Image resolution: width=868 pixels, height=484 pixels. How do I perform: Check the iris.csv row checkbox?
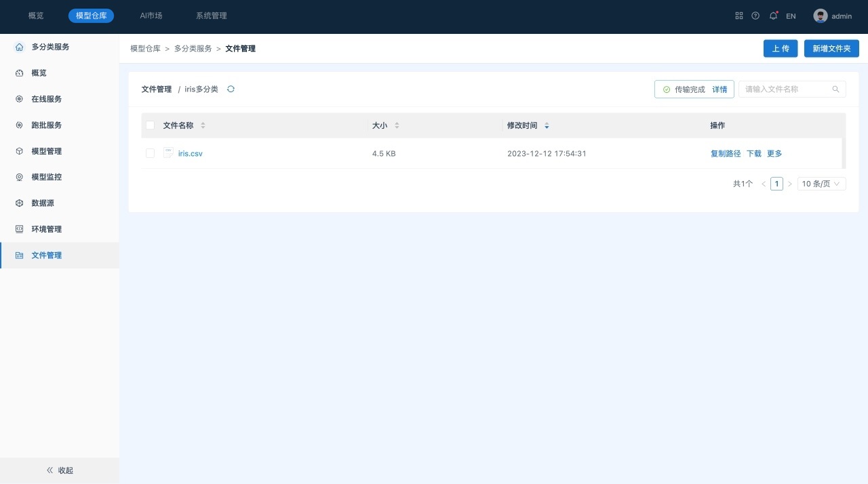click(x=151, y=154)
